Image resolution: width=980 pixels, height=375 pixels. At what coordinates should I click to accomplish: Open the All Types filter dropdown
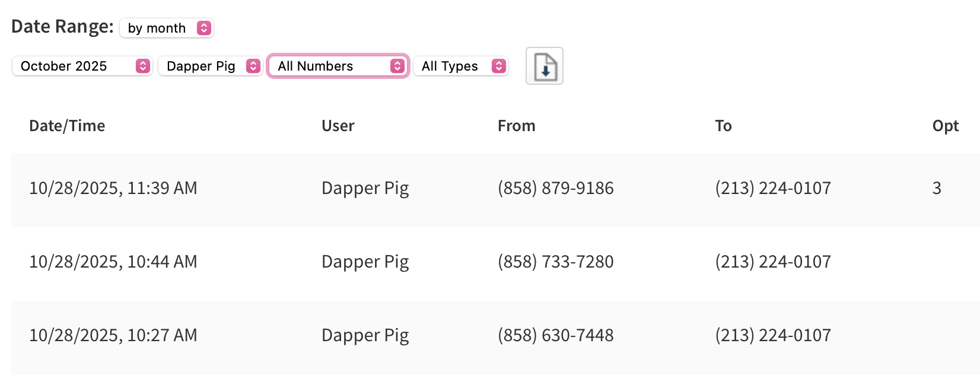pos(461,66)
